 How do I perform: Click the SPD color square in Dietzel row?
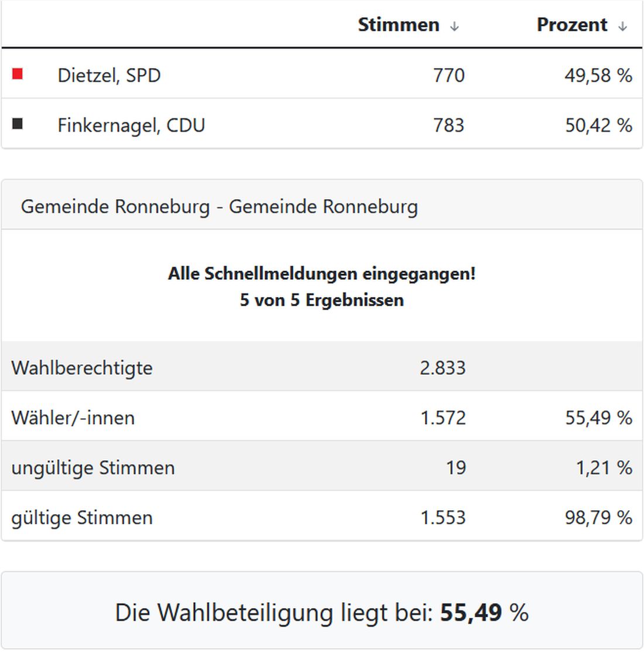[18, 73]
